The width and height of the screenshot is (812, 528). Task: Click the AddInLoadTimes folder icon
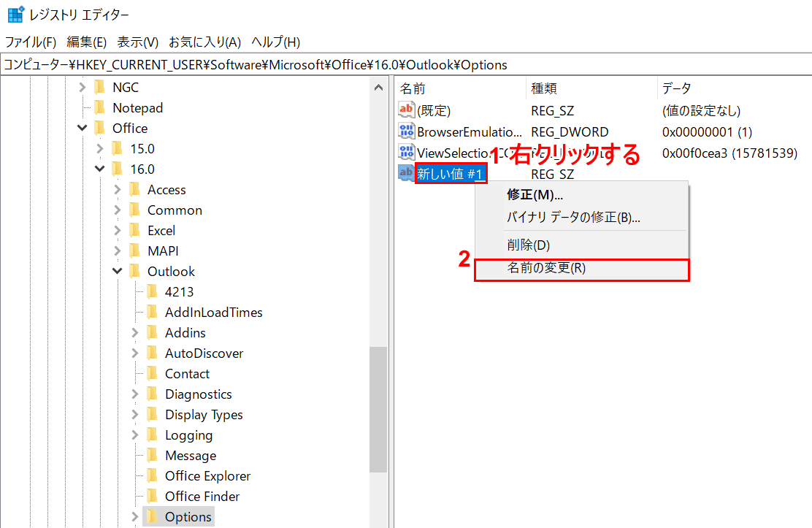tap(153, 312)
